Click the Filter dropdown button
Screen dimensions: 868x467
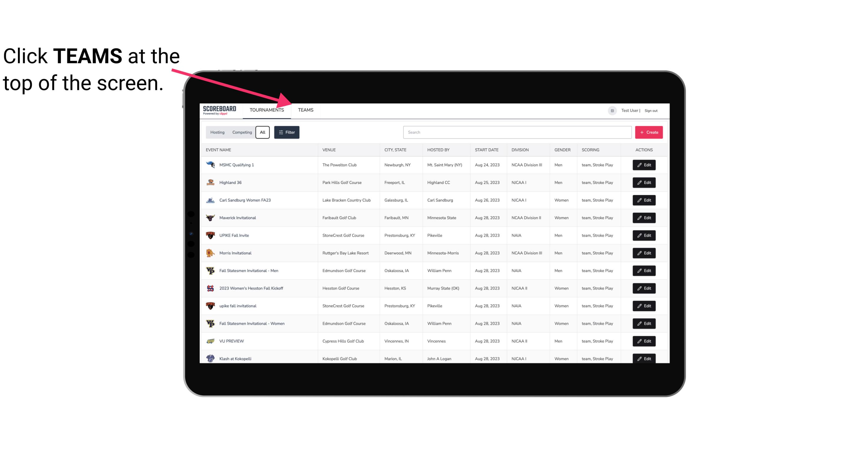pyautogui.click(x=287, y=132)
